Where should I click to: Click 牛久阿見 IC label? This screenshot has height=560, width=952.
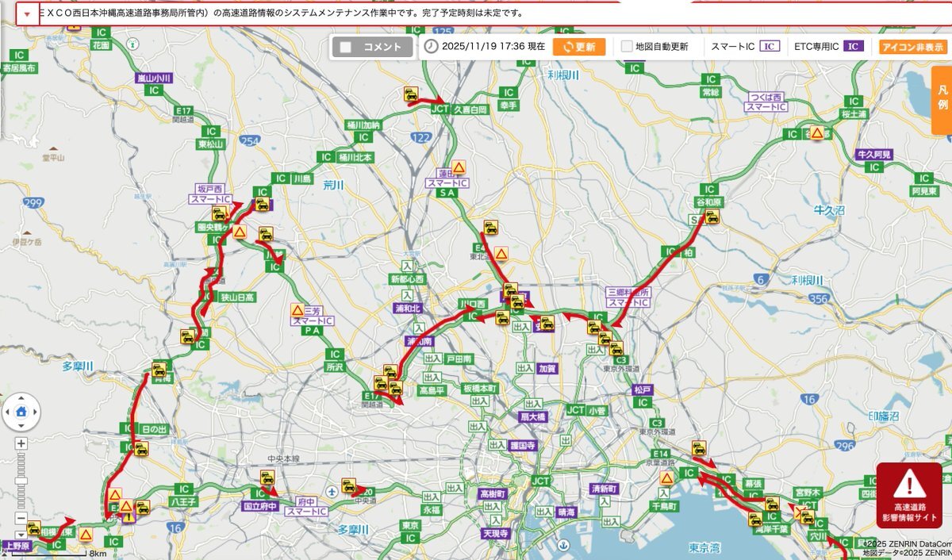[x=874, y=154]
